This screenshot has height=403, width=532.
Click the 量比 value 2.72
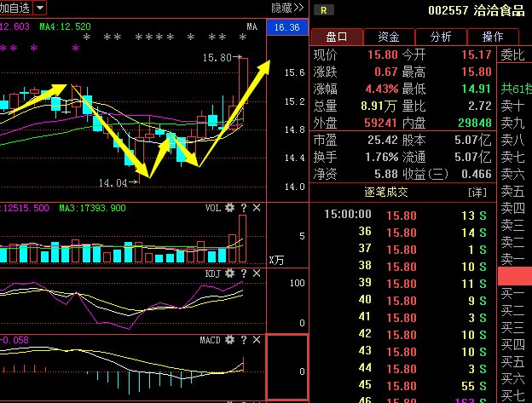(480, 106)
